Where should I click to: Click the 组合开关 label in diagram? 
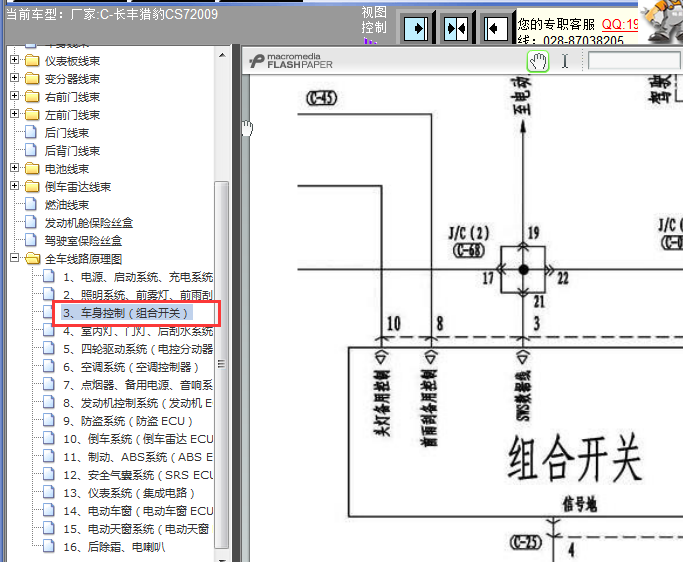coord(575,458)
